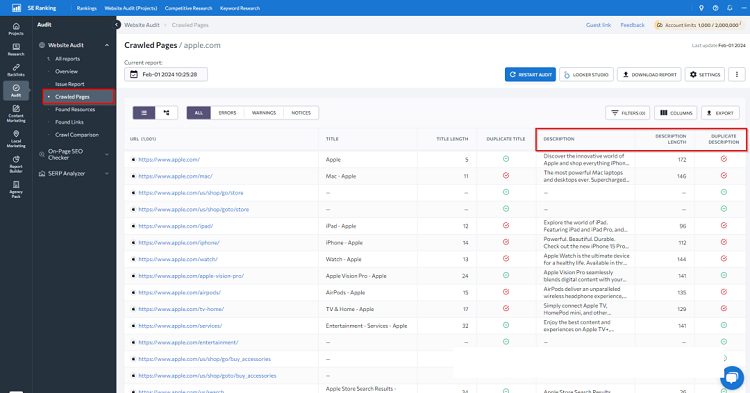Open Found Links in sidebar
Viewport: 750px width, 393px height.
click(x=69, y=122)
